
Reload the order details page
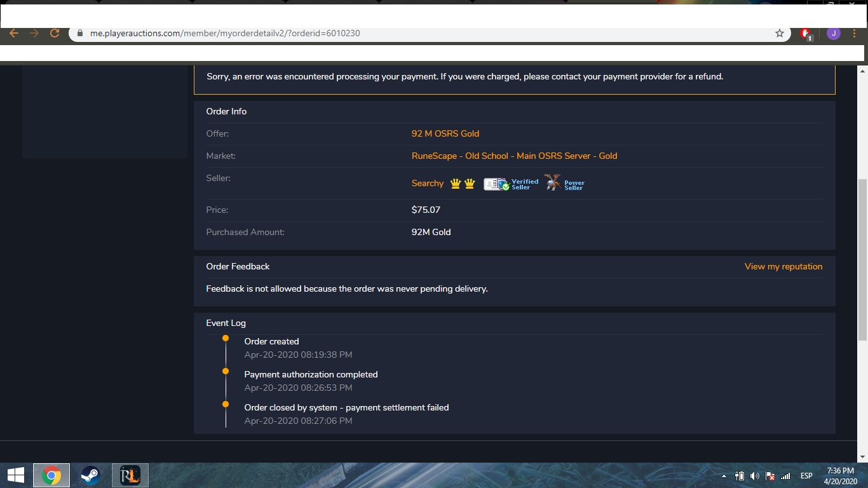pos(55,34)
